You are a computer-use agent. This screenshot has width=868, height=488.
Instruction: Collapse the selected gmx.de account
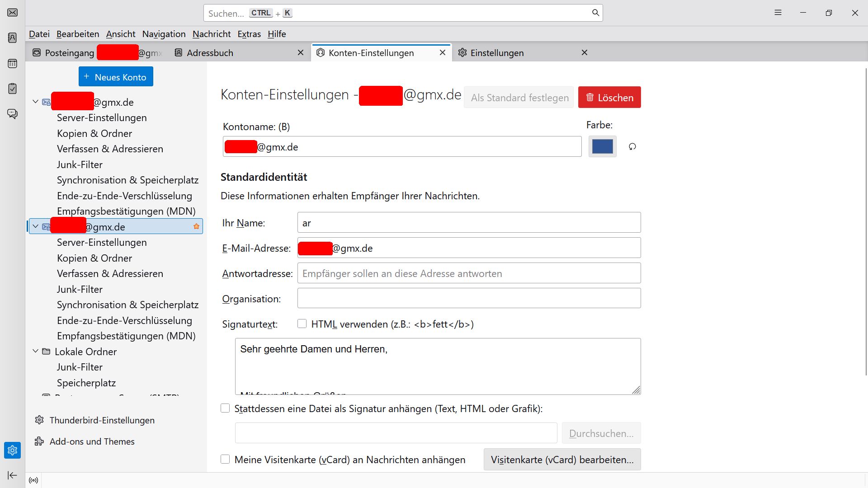[36, 226]
